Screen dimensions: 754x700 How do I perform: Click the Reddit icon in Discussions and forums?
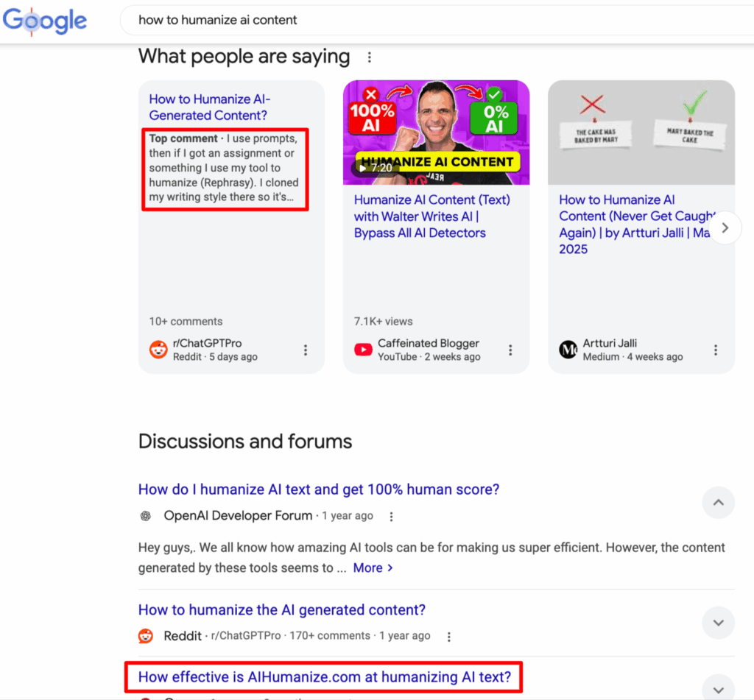click(146, 636)
